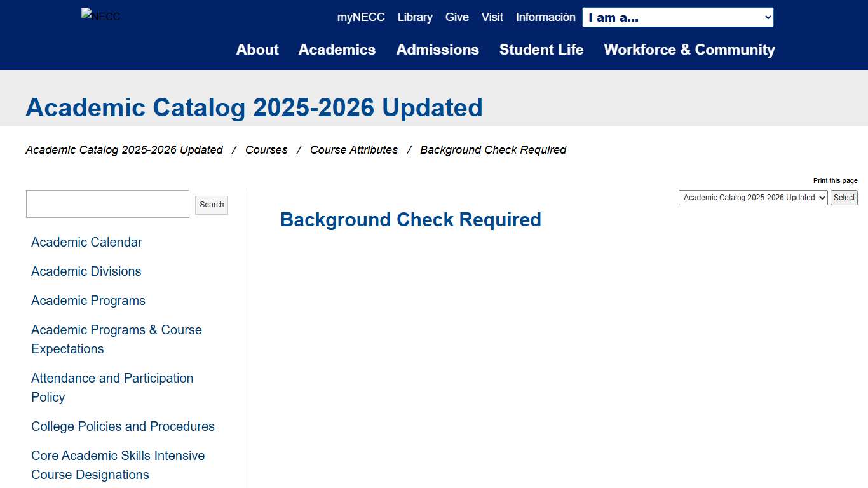
Task: Click the Print this page link
Action: tap(835, 180)
